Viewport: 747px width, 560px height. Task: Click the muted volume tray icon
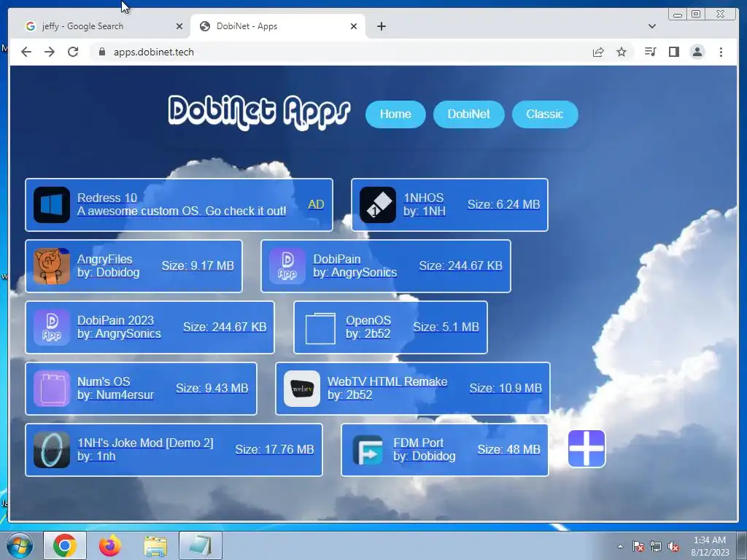[x=673, y=546]
